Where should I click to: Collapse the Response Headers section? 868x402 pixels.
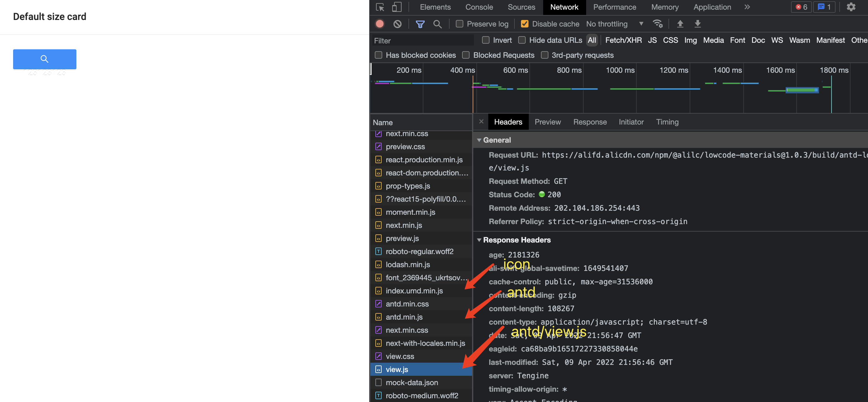480,240
